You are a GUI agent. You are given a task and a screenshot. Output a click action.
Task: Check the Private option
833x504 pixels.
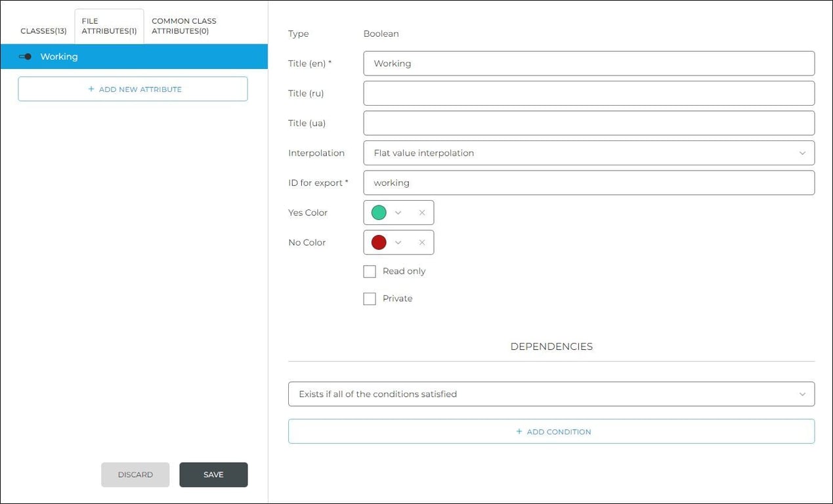tap(369, 298)
